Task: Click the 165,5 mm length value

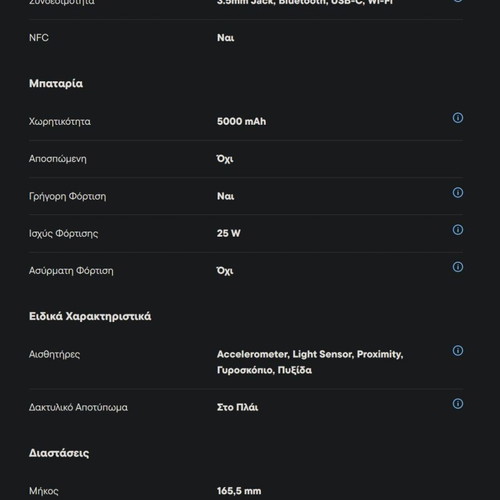Action: coord(239,491)
